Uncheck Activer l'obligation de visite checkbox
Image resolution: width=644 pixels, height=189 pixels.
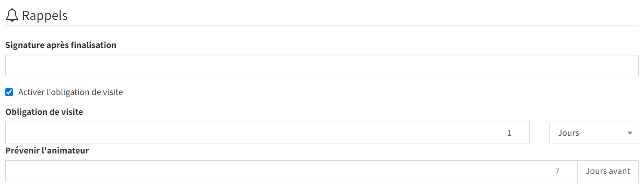click(x=9, y=92)
